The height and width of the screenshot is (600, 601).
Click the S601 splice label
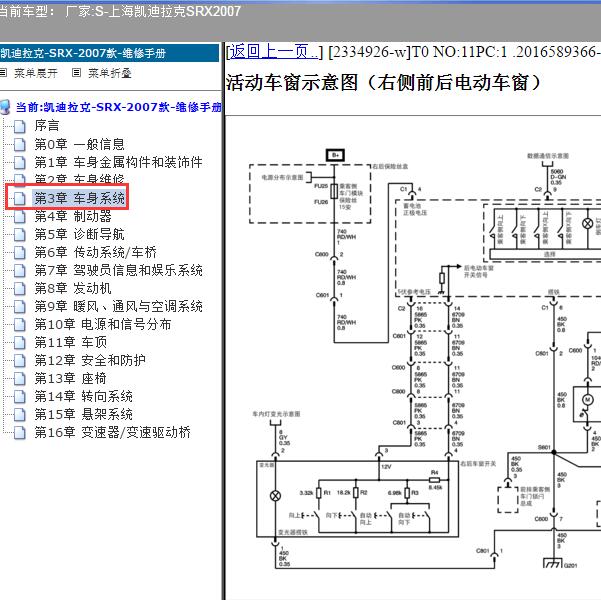click(x=544, y=447)
